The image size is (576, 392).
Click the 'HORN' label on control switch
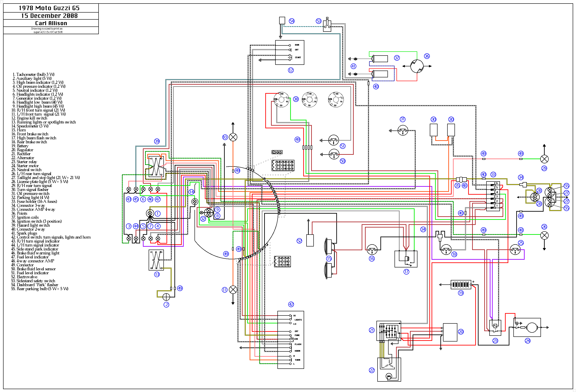pos(297,351)
